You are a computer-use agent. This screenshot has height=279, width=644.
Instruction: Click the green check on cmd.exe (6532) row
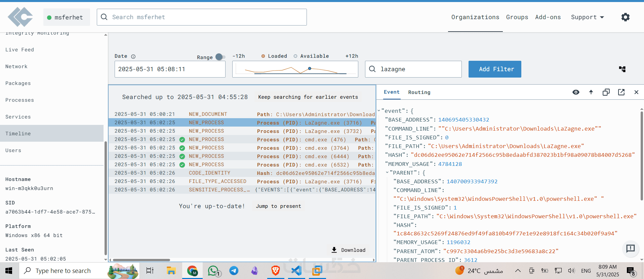[182, 165]
